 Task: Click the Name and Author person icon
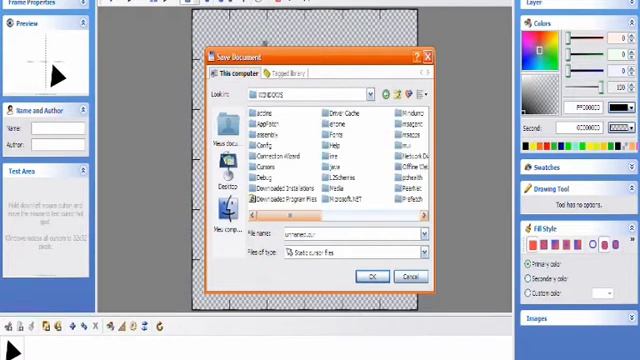pos(10,110)
